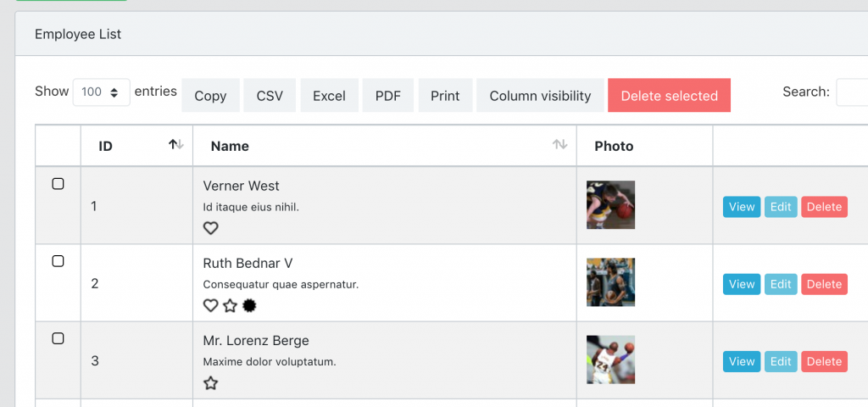
Task: Expand the Column visibility menu
Action: 540,96
